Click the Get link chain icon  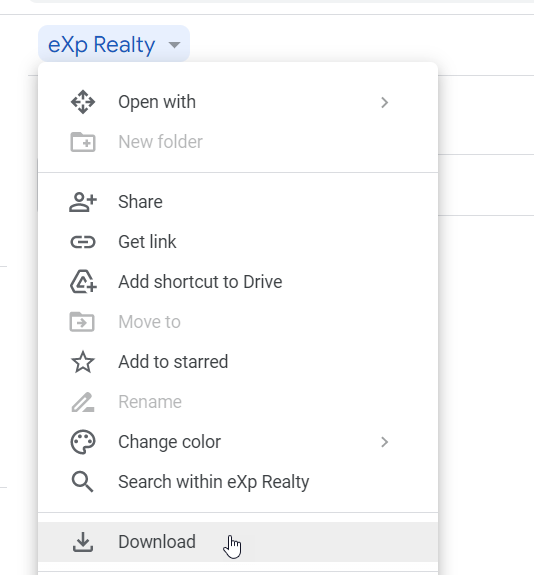click(x=83, y=242)
